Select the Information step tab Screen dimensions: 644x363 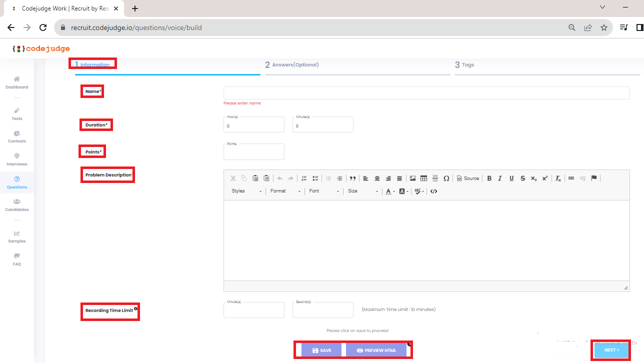click(x=92, y=64)
